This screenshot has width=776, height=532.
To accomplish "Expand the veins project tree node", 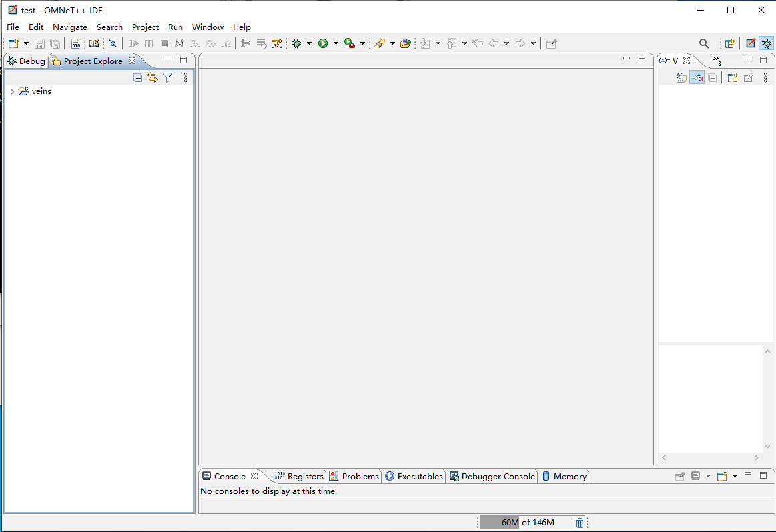I will coord(12,91).
